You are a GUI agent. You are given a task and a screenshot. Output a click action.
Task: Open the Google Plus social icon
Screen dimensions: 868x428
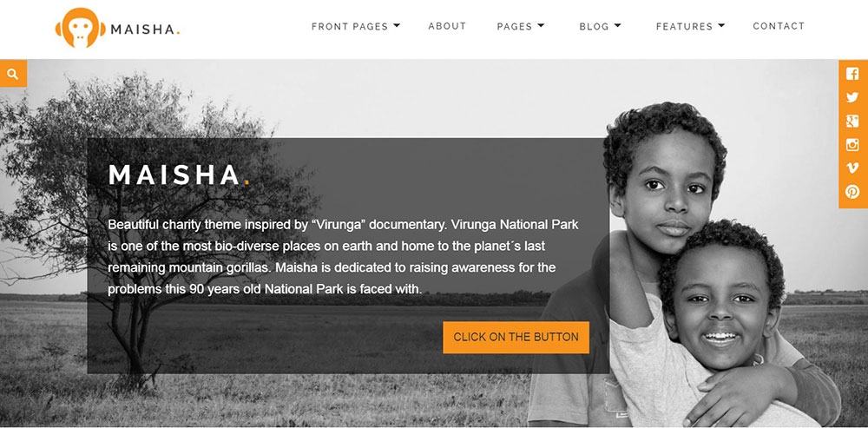coord(852,122)
